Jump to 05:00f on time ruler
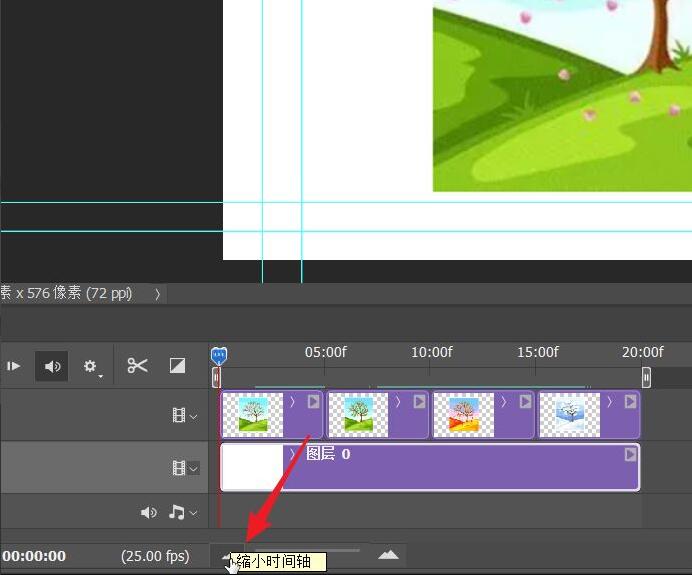This screenshot has height=575, width=692. [x=325, y=352]
